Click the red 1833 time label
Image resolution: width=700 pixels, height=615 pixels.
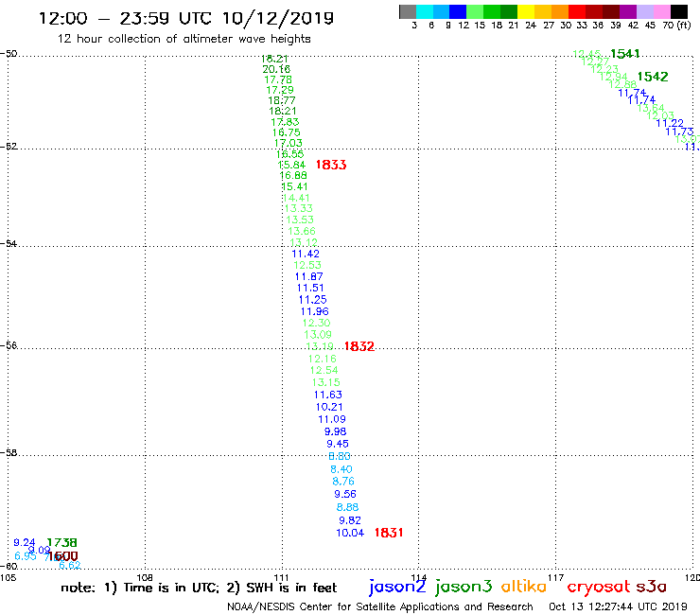point(331,165)
